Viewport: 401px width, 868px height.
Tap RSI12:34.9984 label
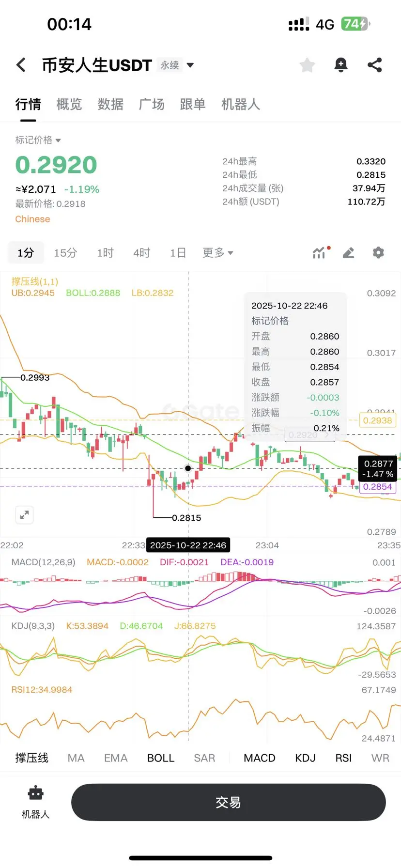[42, 690]
